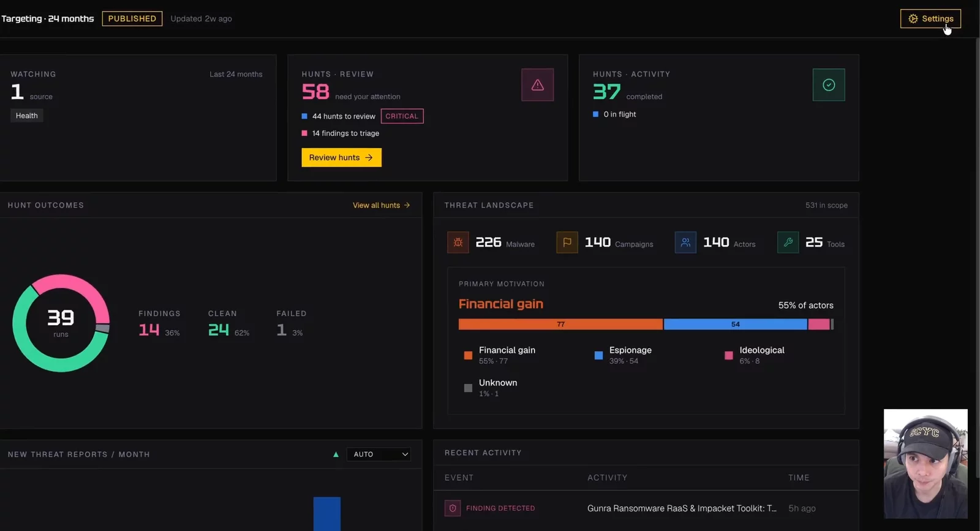Select the Ideological legend entry
The width and height of the screenshot is (980, 531).
755,355
